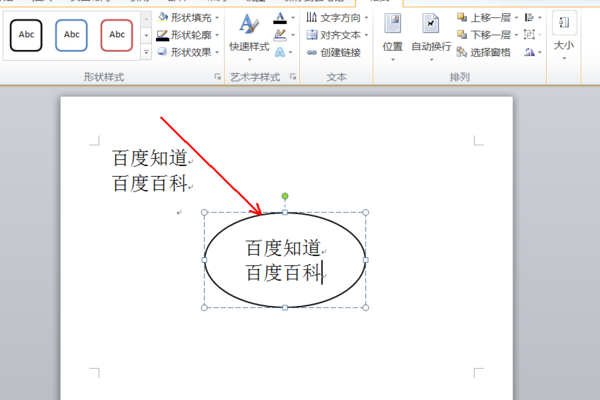Open text fill color dropdown arrow
600x400 pixels.
tap(293, 18)
